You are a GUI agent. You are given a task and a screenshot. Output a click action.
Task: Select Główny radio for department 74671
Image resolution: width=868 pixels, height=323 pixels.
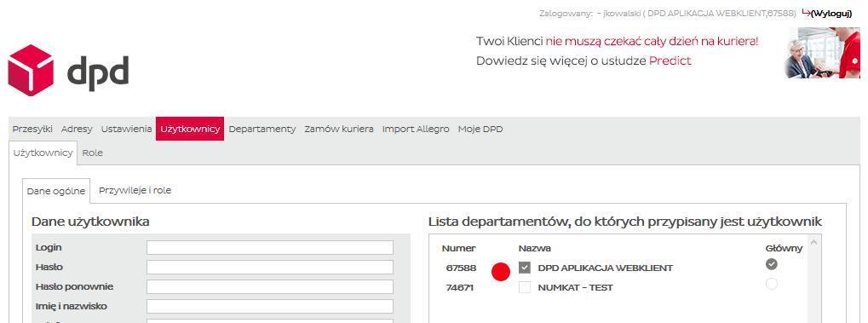(x=771, y=284)
